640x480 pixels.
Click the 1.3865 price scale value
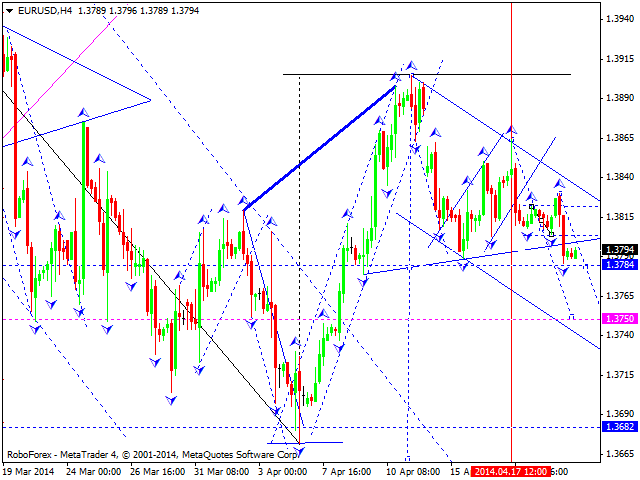click(x=620, y=138)
